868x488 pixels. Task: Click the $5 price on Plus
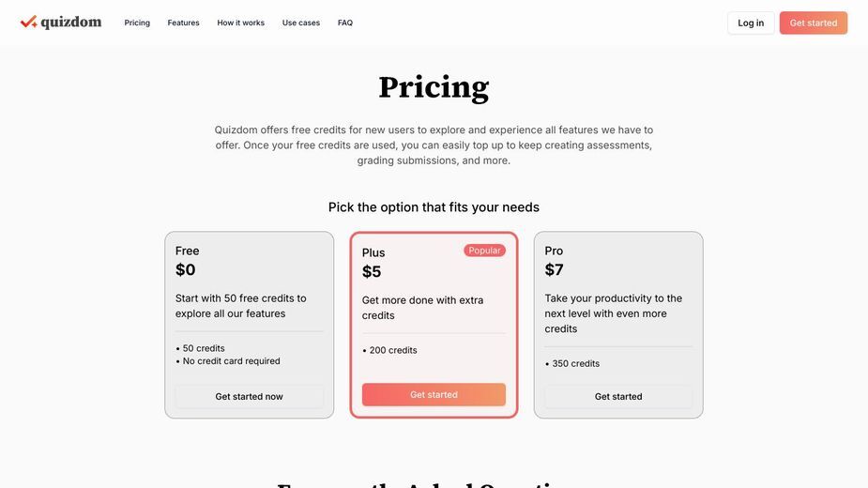372,271
